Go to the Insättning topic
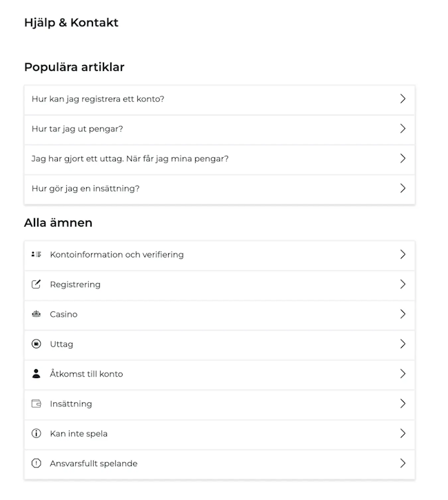This screenshot has width=448, height=500. [220, 404]
